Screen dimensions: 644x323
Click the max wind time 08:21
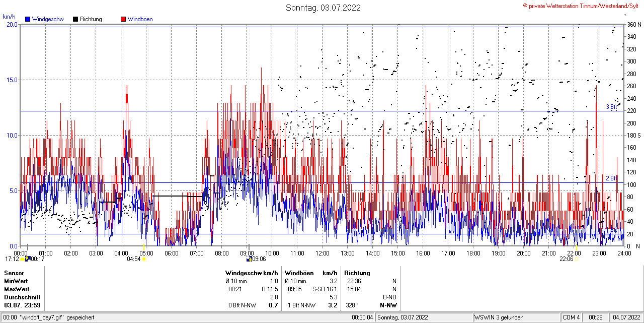(x=236, y=289)
